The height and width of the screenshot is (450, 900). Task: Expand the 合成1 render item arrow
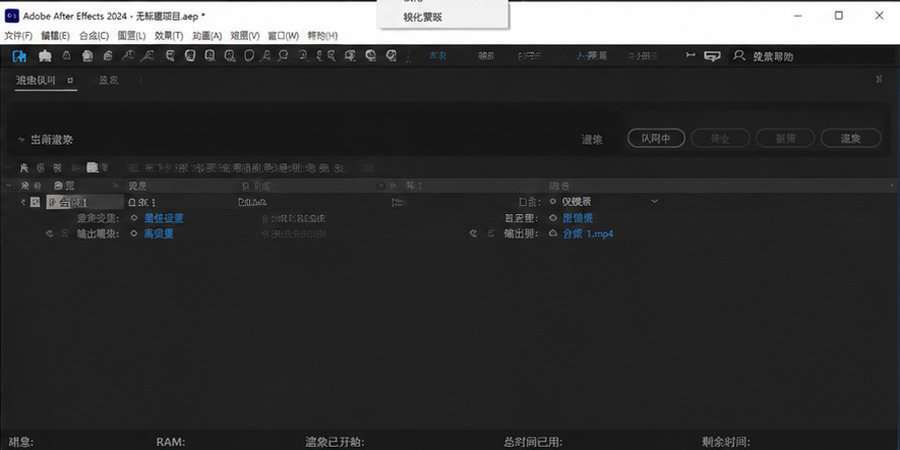tap(23, 202)
